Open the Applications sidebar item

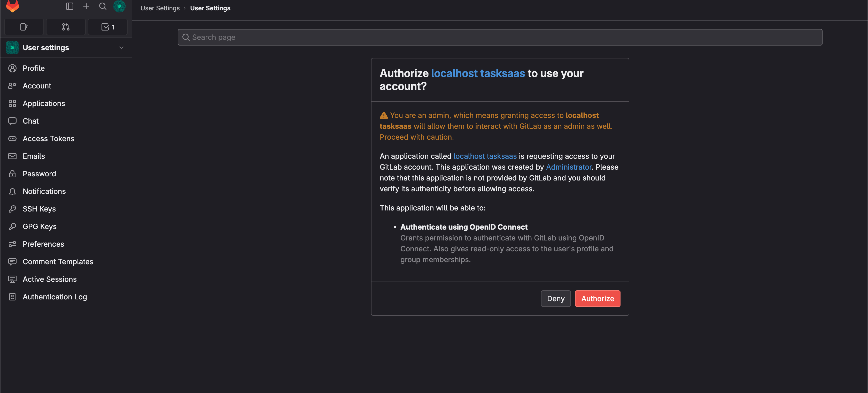(44, 104)
